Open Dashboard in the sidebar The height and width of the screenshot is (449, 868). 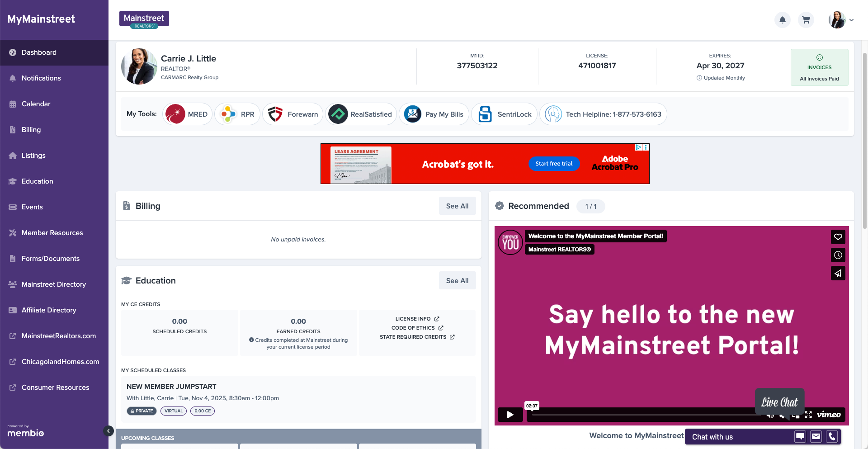tap(54, 52)
